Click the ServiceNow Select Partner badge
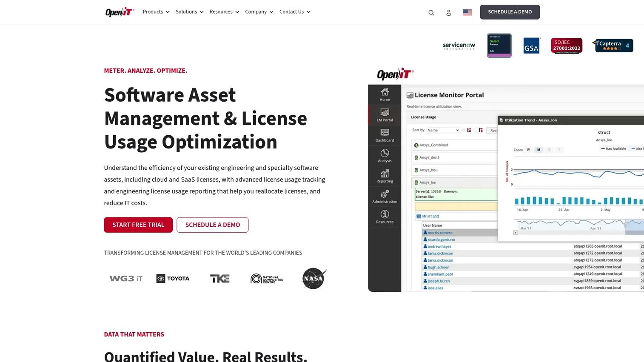 pyautogui.click(x=499, y=46)
